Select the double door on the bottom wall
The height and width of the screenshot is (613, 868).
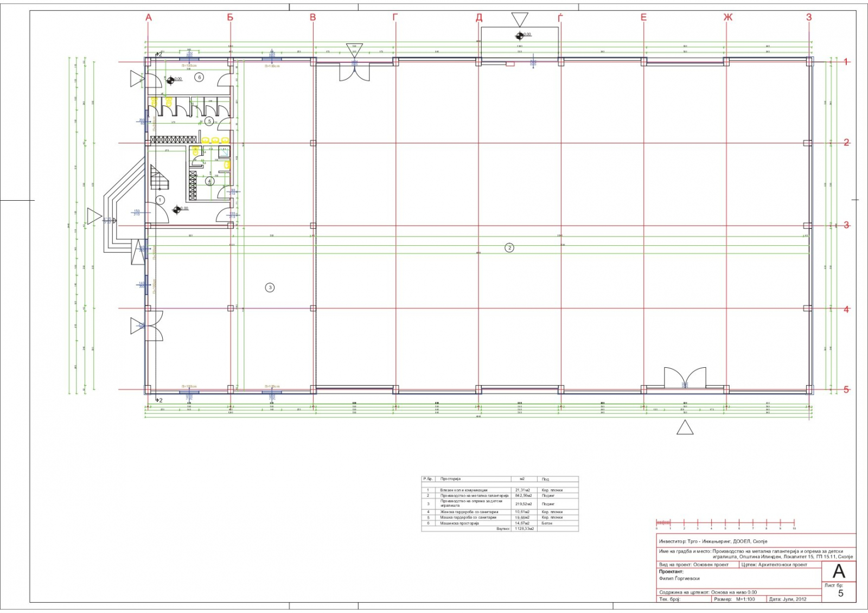tap(685, 378)
